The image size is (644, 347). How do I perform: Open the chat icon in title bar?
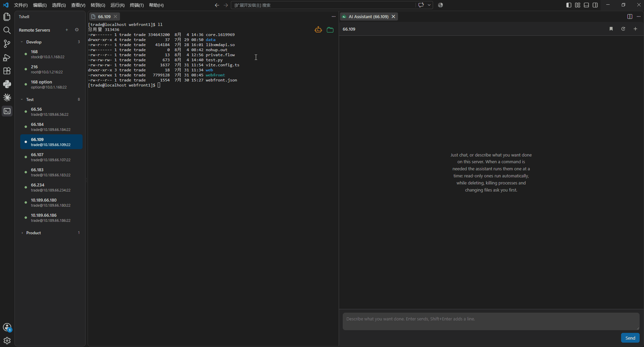tap(421, 5)
